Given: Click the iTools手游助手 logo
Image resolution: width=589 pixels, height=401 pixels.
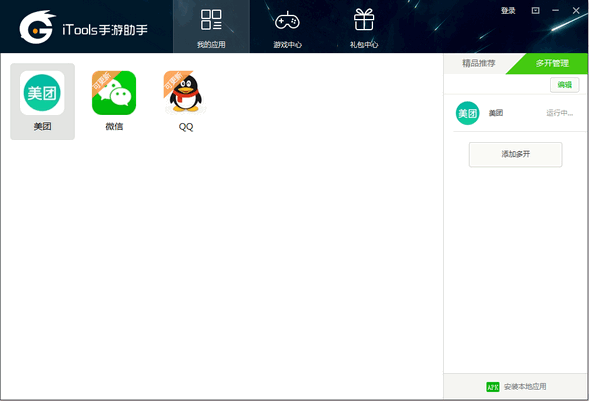Looking at the screenshot, I should (x=84, y=27).
